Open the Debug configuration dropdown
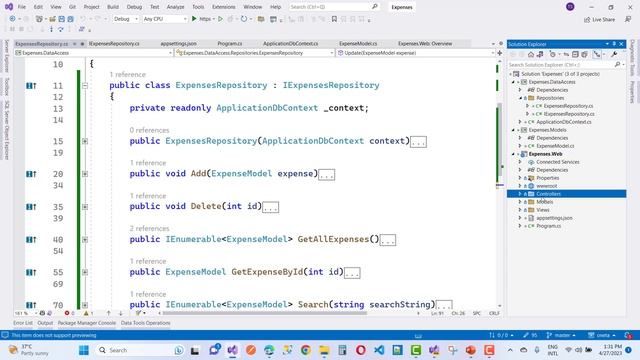Viewport: 640px width, 360px height. pyautogui.click(x=126, y=19)
